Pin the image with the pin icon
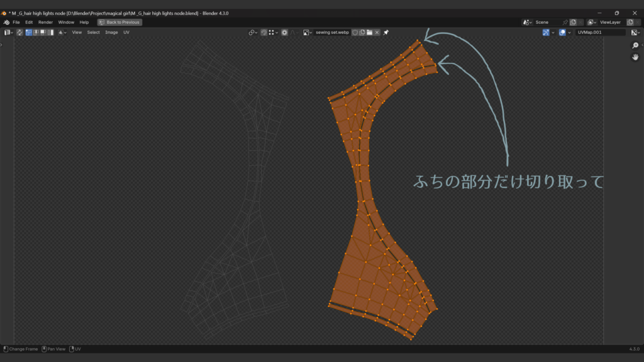This screenshot has height=362, width=644. (x=386, y=32)
